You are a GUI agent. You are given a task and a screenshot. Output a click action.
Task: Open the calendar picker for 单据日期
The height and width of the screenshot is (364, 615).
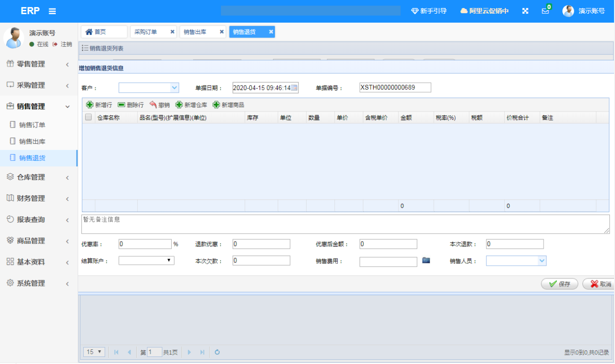pyautogui.click(x=294, y=87)
